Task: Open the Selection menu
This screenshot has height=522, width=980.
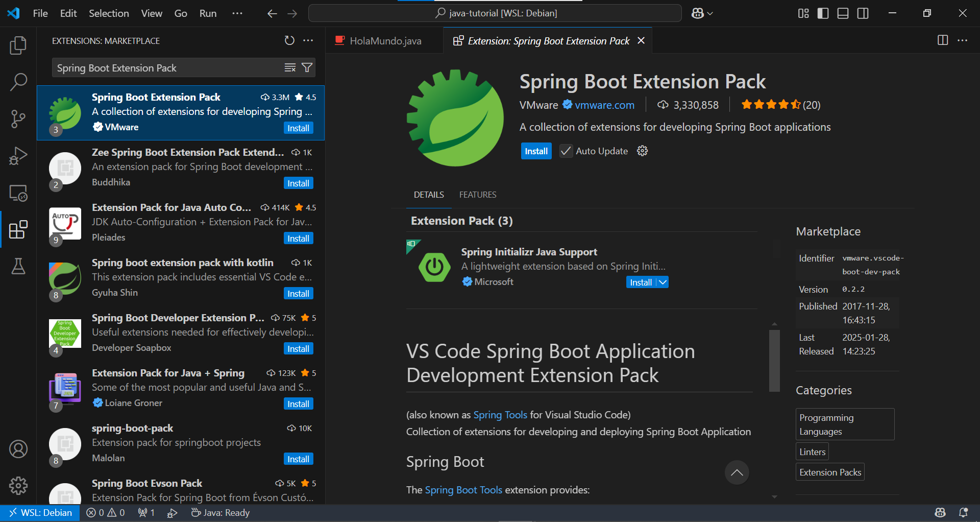Action: coord(109,13)
